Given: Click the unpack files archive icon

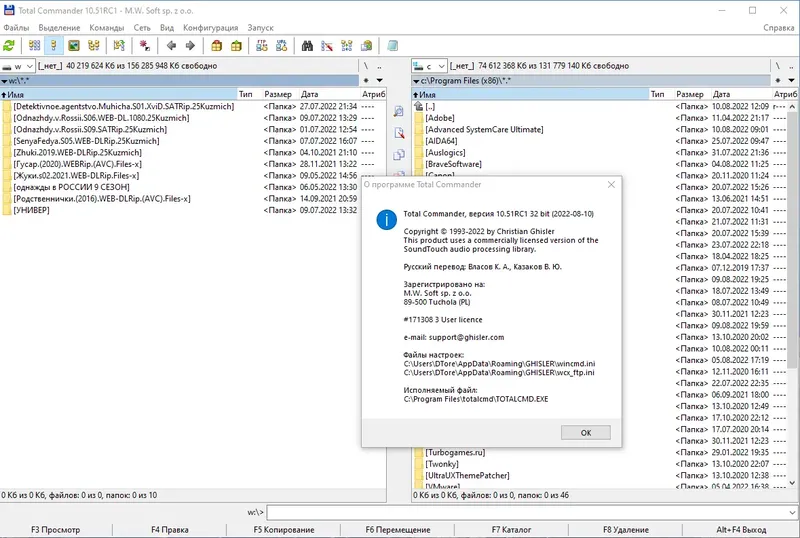Looking at the screenshot, I should (236, 45).
